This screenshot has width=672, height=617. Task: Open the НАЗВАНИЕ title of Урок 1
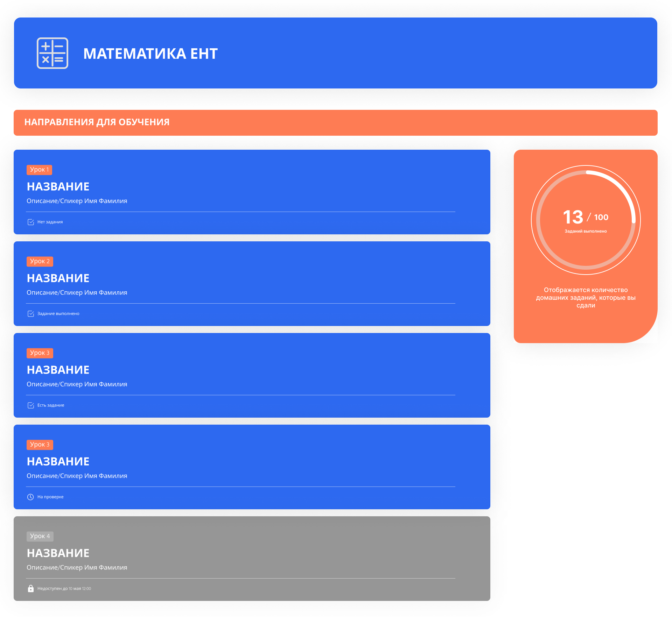coord(58,186)
